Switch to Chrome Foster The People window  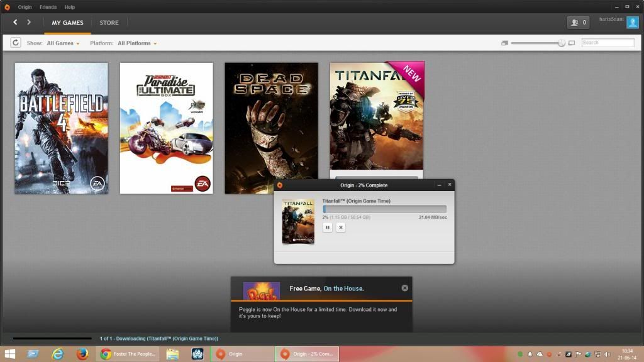(128, 354)
